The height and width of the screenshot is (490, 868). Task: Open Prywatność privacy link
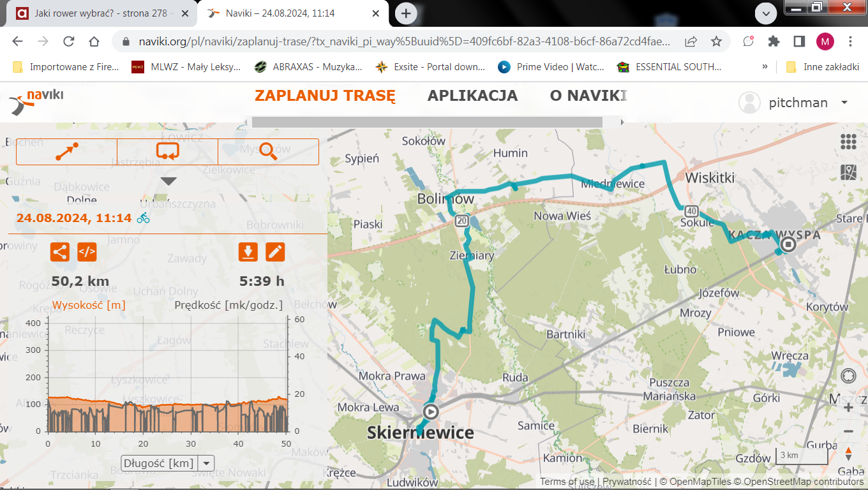pyautogui.click(x=627, y=482)
